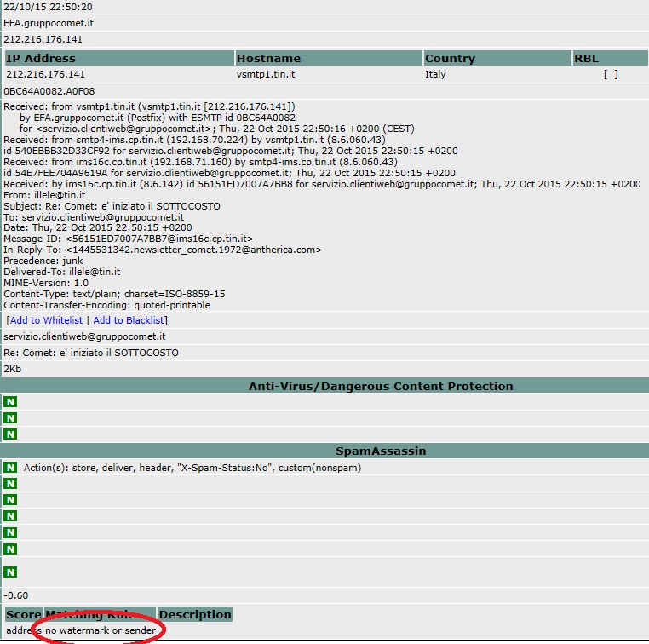Click the second N icon under SpamAssassin
649x644 pixels.
coord(10,484)
